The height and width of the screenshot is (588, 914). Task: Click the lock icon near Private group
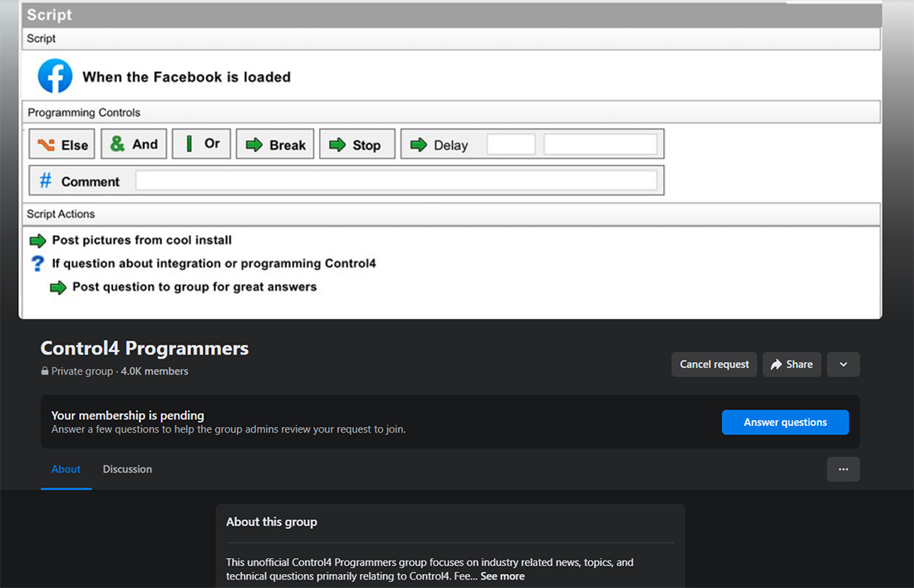coord(45,371)
